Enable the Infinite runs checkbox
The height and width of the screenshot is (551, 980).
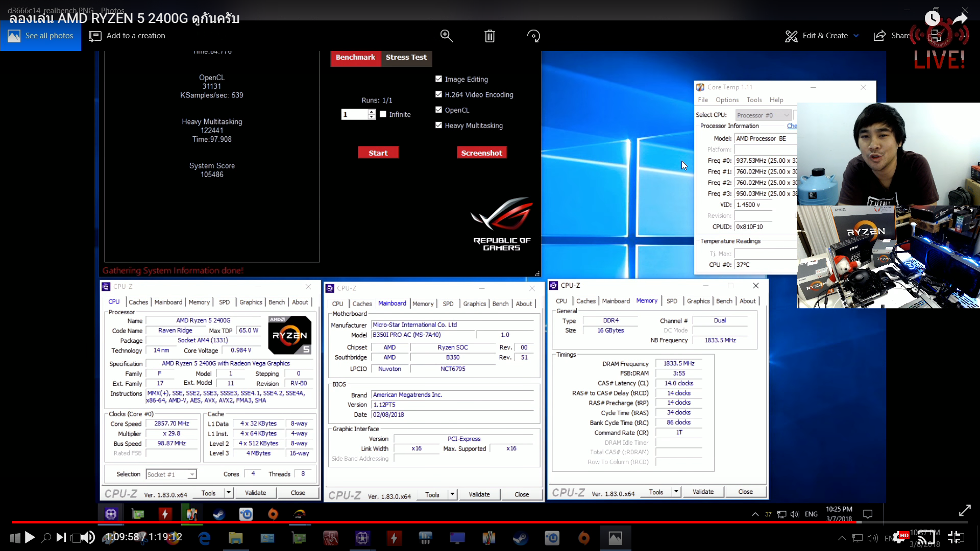coord(383,114)
